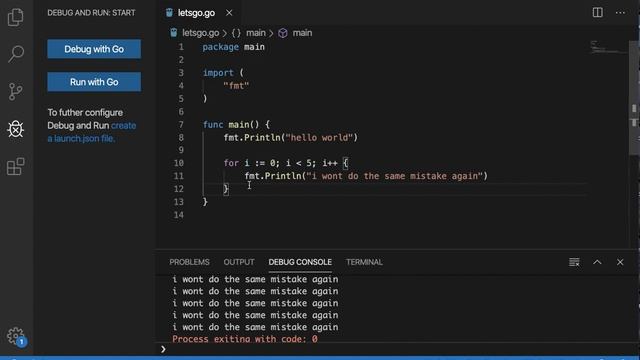Click the "fmt" import string
This screenshot has width=640, height=360.
coord(236,86)
